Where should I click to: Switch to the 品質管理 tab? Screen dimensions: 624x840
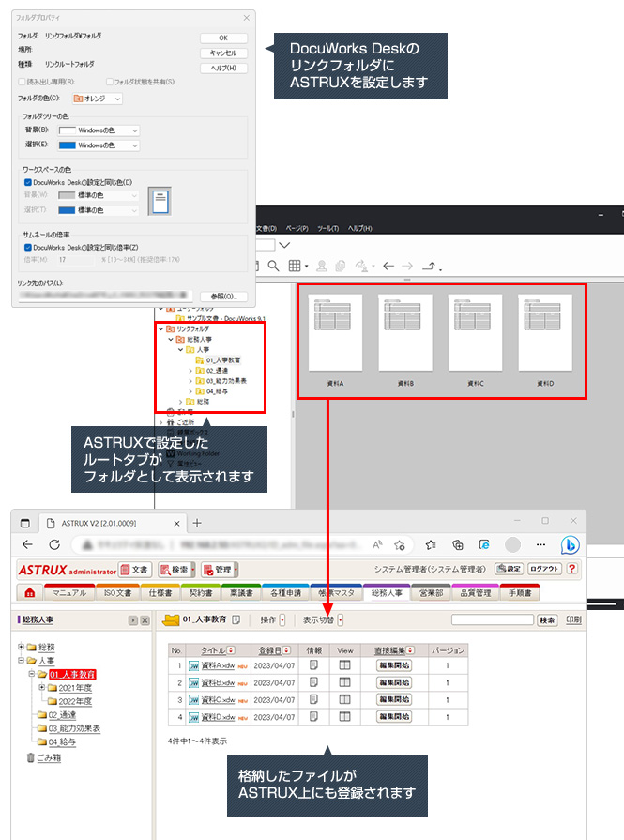tap(476, 592)
